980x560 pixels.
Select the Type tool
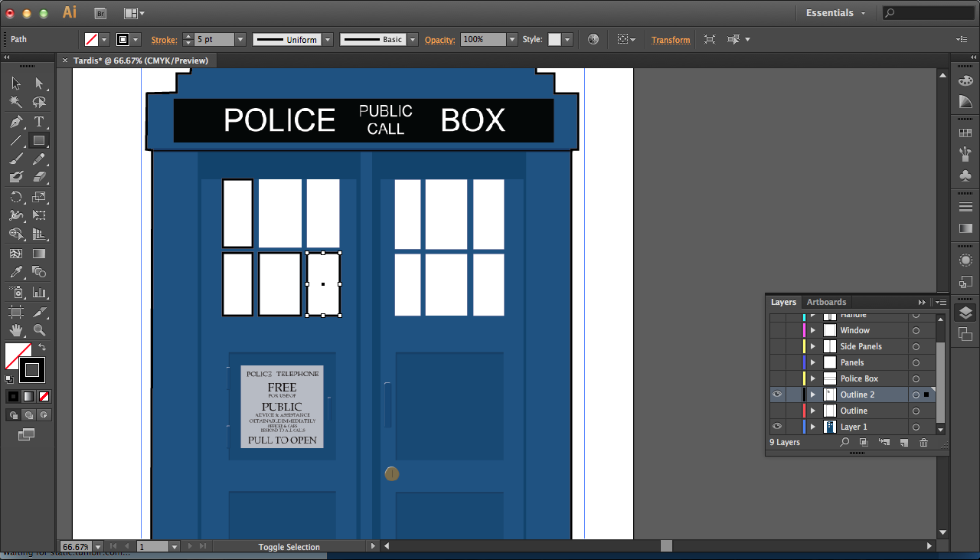[x=40, y=121]
